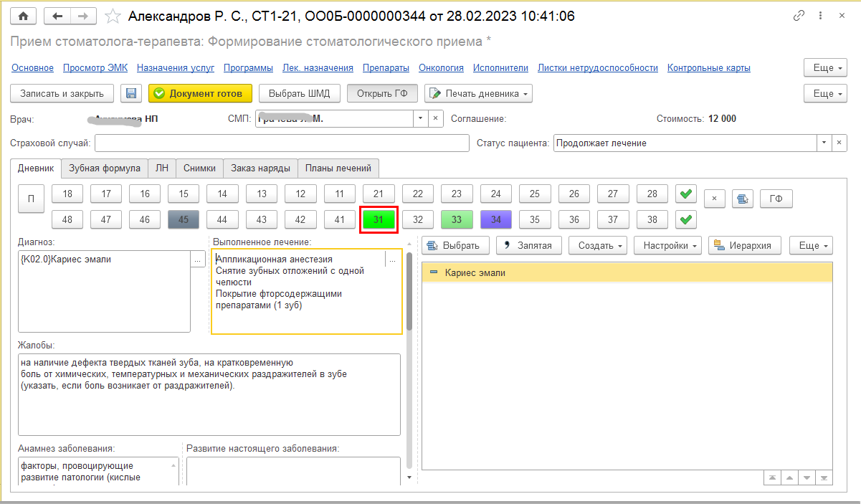Collapse the Кариес эмали tree node
Screen dimensions: 861x504
(433, 272)
